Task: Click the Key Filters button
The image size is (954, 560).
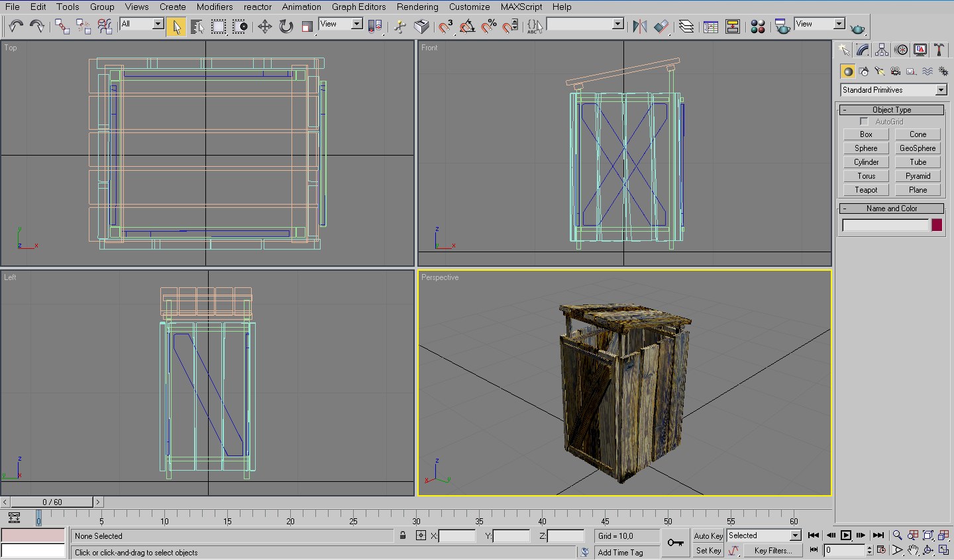Action: pyautogui.click(x=772, y=551)
